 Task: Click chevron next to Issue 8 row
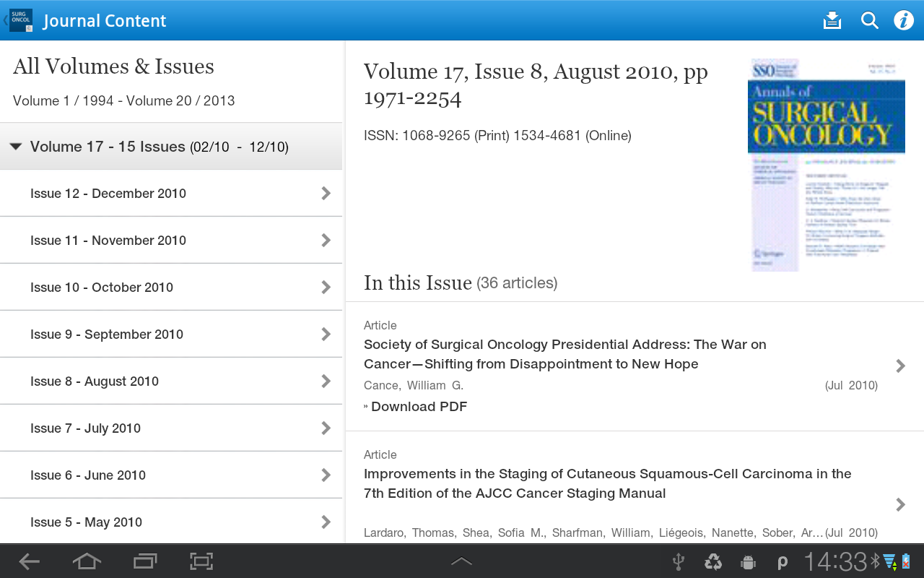point(326,381)
